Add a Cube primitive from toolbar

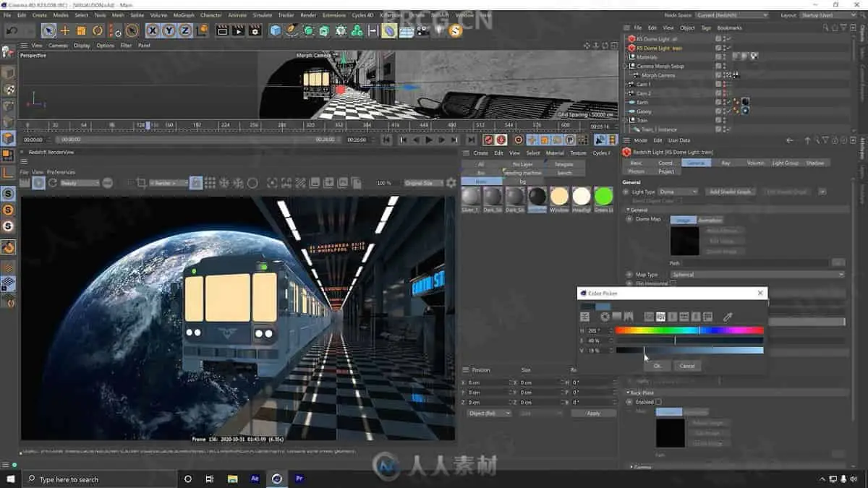(276, 30)
